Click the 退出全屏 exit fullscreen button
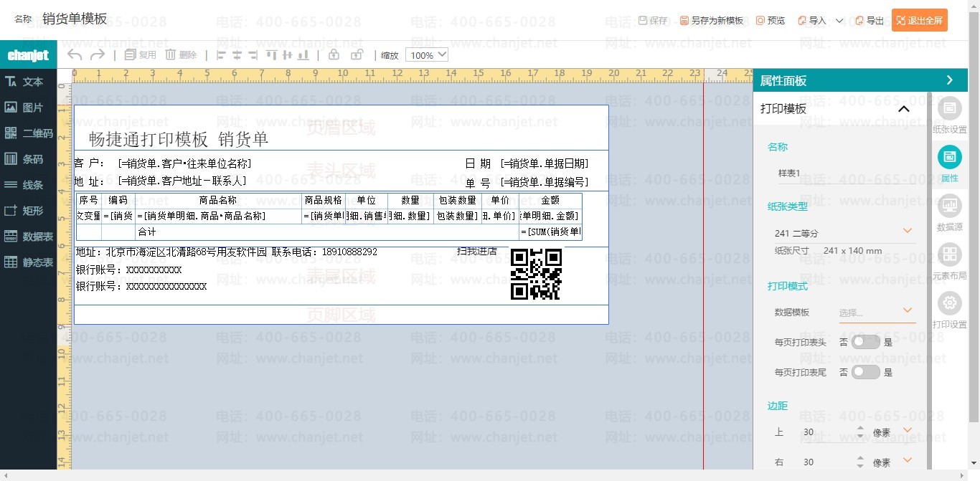 919,21
